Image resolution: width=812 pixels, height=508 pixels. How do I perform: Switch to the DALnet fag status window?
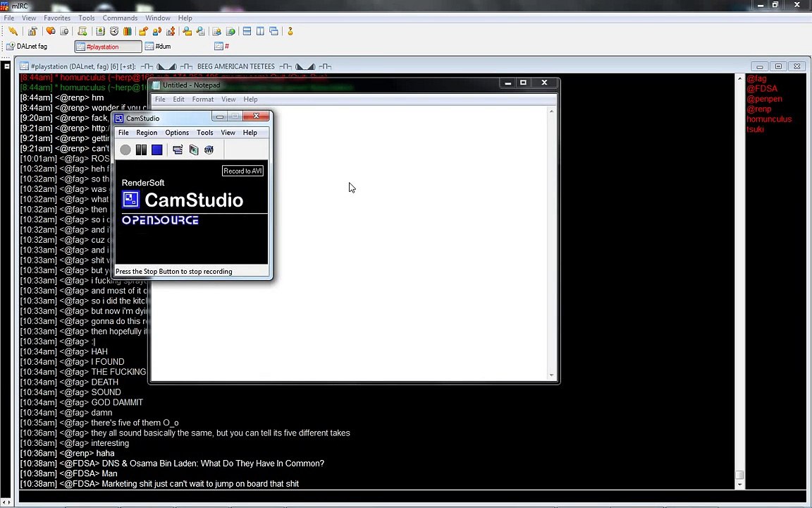27,46
